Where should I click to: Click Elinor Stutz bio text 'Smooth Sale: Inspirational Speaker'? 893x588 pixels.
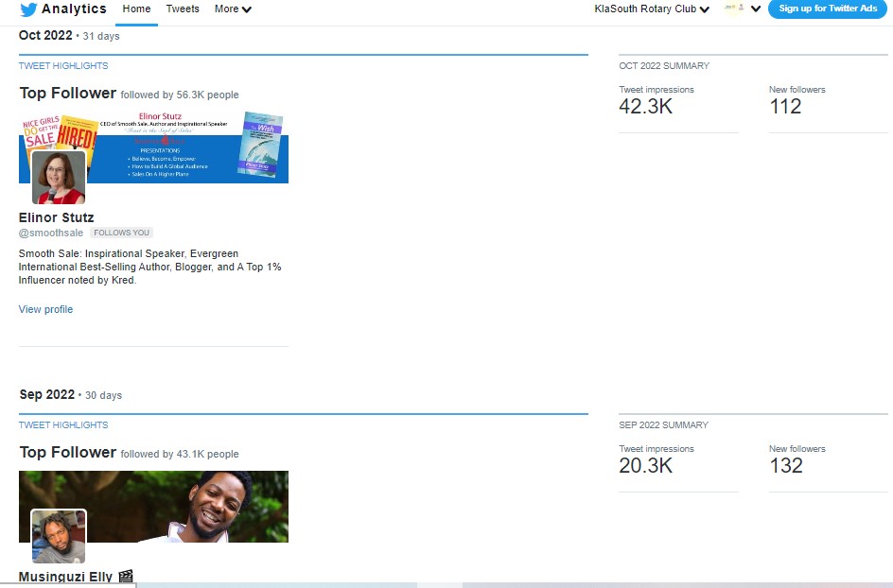pos(102,254)
